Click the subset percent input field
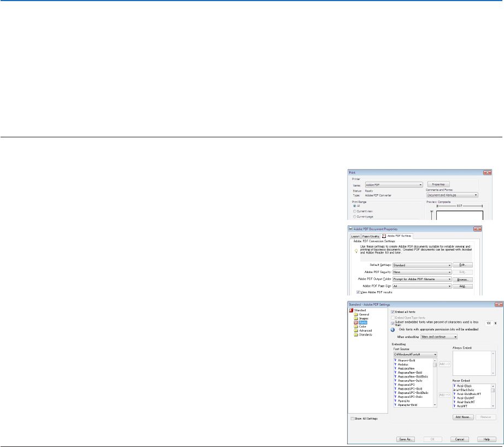The image size is (504, 447). click(489, 323)
